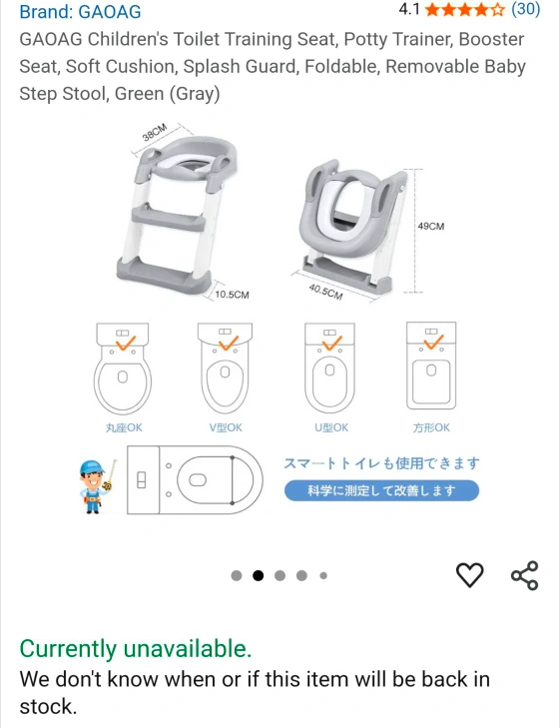Tap the step stool product image with 38CM label
560x728 pixels.
pos(178,212)
